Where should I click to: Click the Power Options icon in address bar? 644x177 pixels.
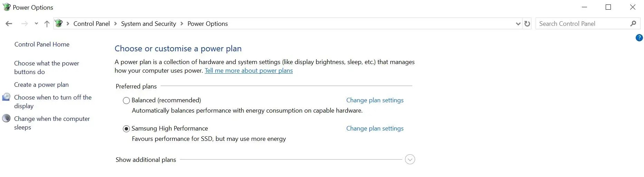pyautogui.click(x=59, y=23)
